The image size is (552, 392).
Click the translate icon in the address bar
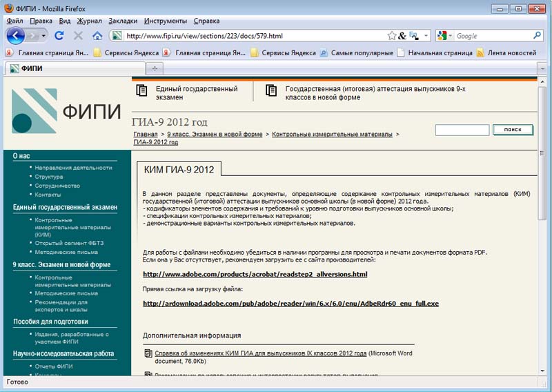(x=414, y=36)
